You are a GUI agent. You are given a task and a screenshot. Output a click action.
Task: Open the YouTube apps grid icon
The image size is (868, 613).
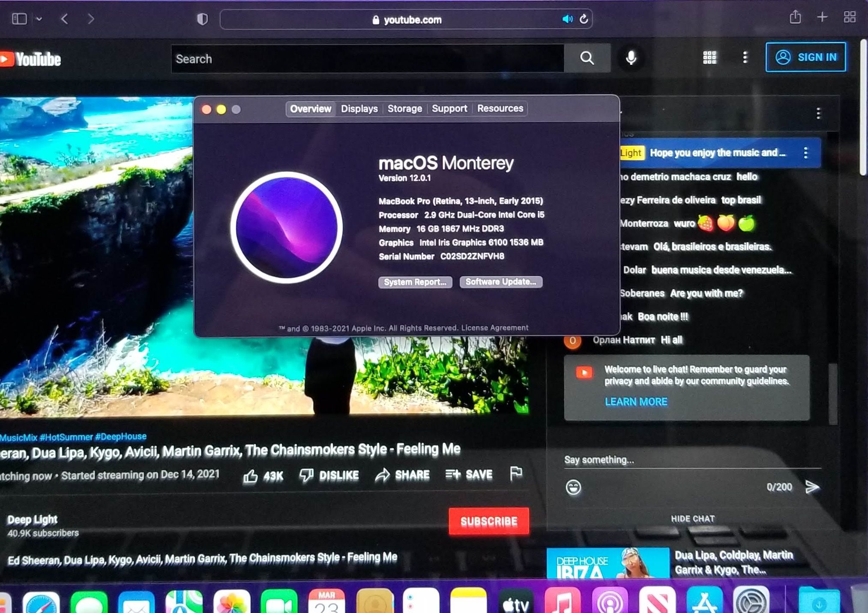coord(709,57)
